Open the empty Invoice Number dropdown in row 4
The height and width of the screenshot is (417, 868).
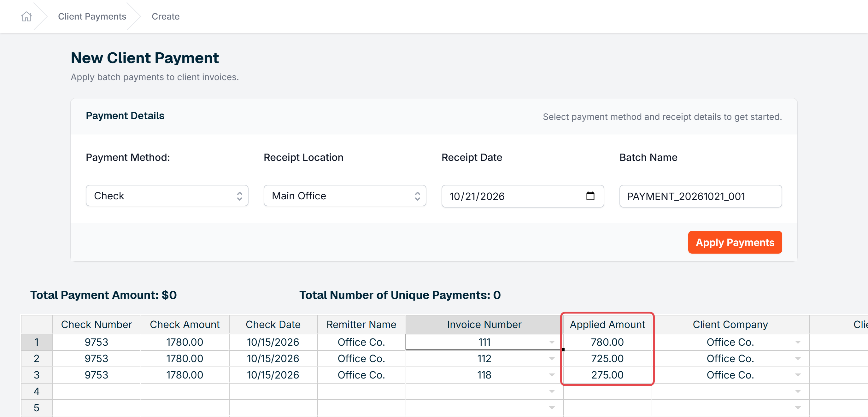tap(552, 391)
